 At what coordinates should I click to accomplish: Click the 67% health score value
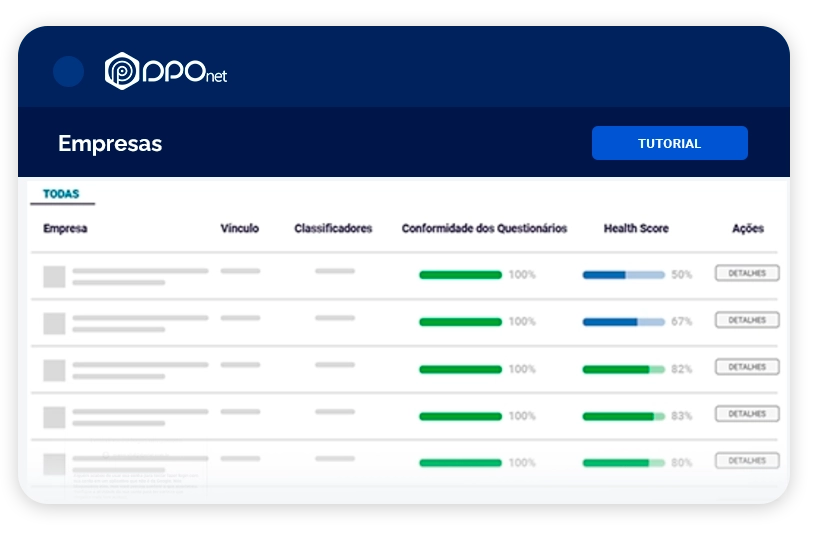(682, 322)
